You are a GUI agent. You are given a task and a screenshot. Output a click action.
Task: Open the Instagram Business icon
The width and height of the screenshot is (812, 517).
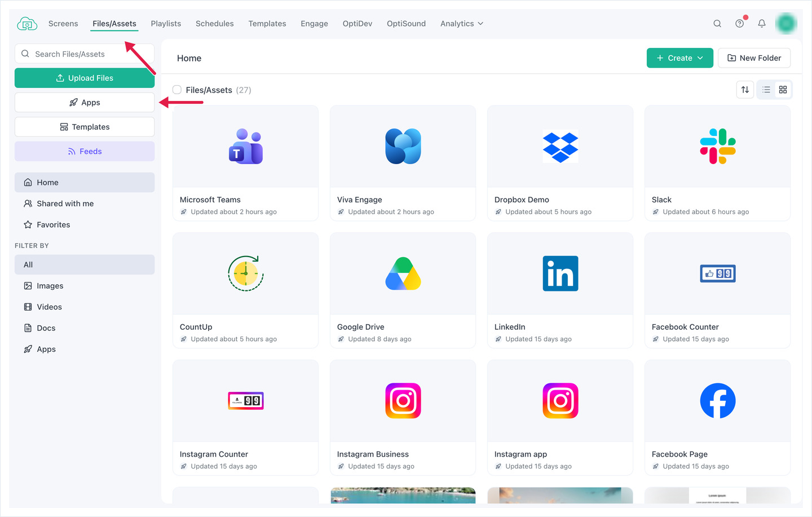(x=403, y=401)
